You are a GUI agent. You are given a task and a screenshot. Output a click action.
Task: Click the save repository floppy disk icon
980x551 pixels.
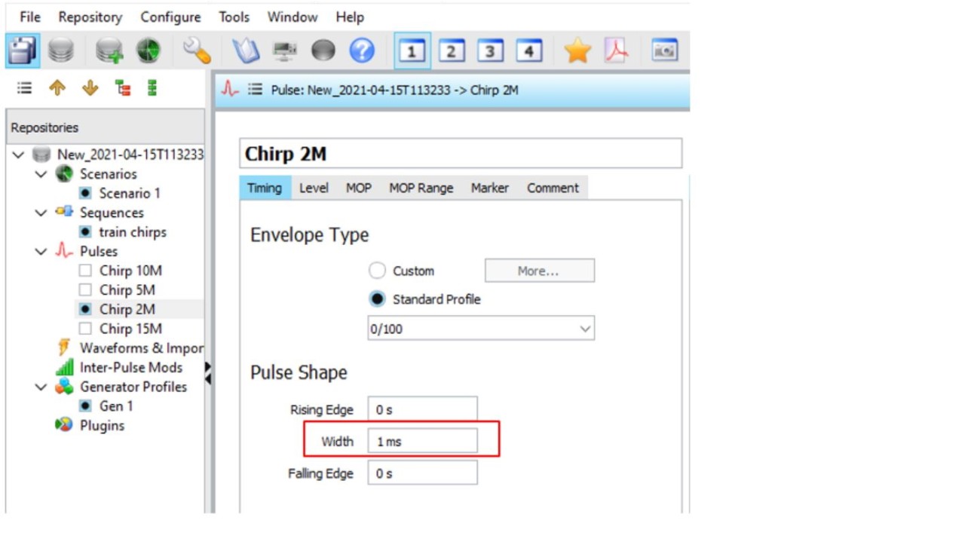click(22, 51)
